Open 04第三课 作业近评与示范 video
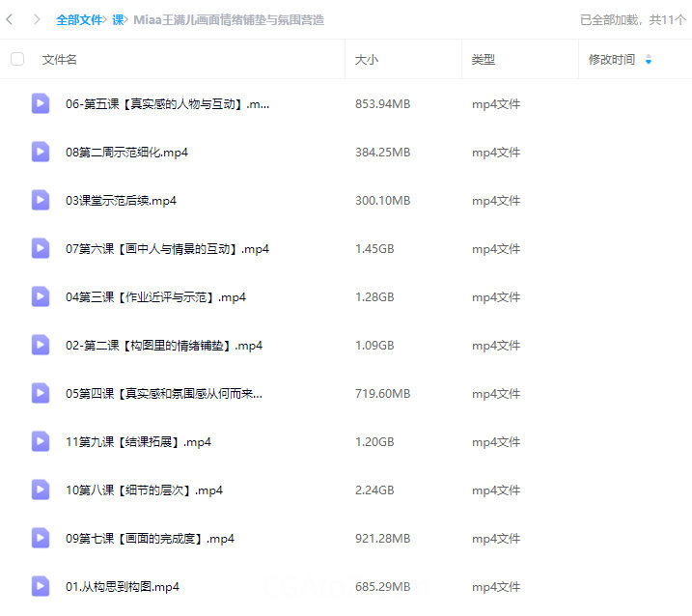This screenshot has height=616, width=692. [x=155, y=296]
